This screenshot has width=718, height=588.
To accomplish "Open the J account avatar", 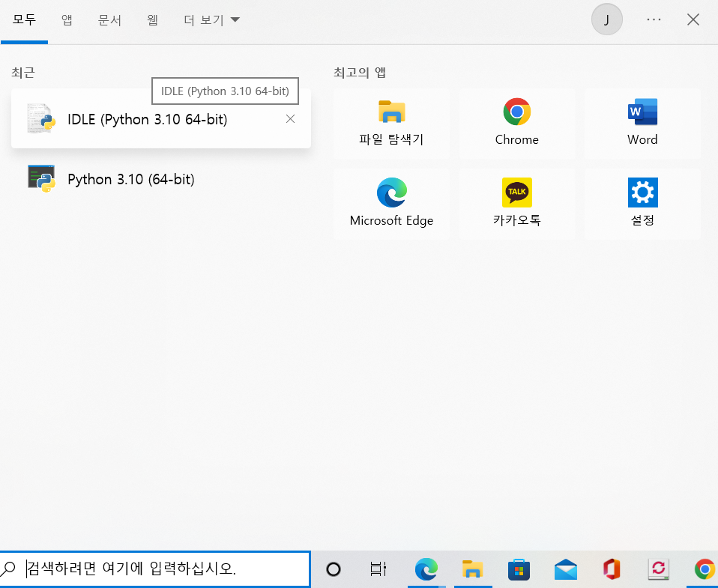I will click(x=607, y=19).
